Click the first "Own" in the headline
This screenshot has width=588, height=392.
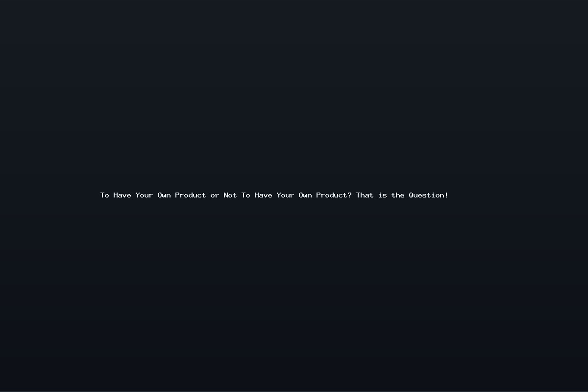point(164,195)
